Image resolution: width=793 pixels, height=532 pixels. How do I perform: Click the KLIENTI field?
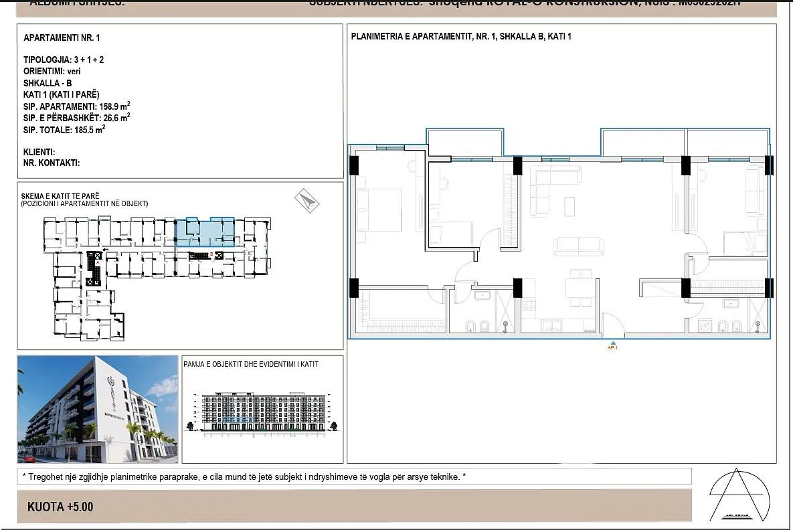(39, 152)
